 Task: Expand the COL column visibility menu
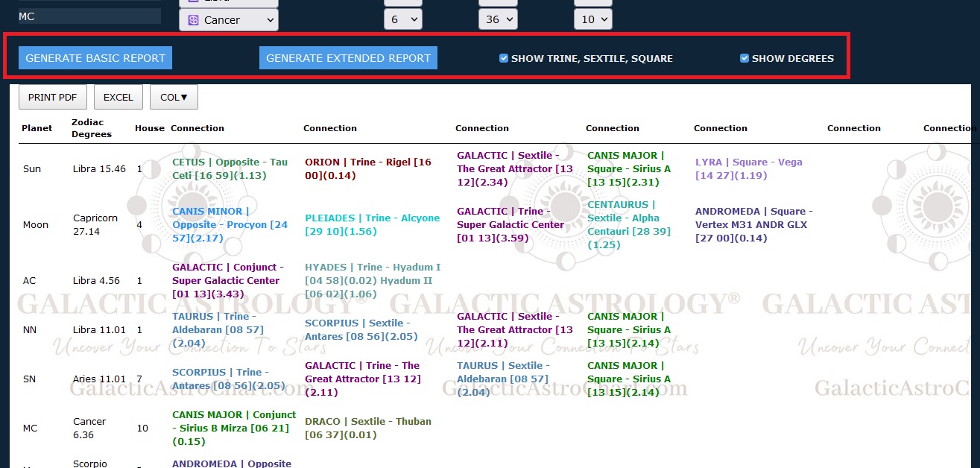click(174, 98)
